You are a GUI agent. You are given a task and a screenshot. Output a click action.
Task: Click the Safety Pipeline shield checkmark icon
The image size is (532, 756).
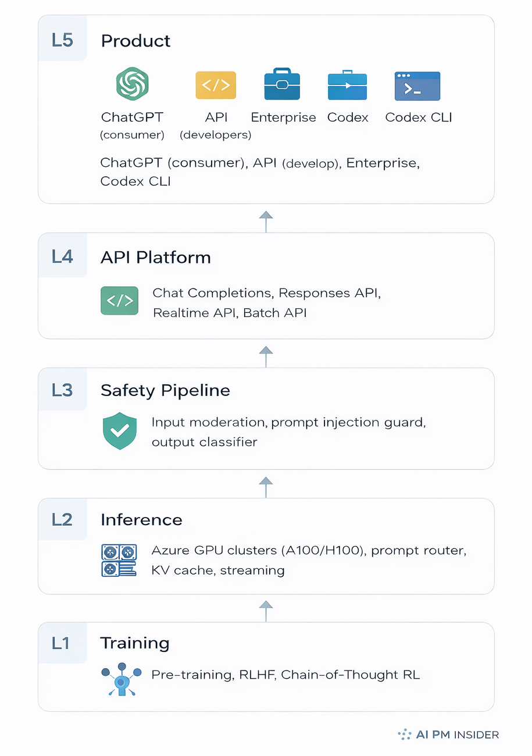pos(119,430)
